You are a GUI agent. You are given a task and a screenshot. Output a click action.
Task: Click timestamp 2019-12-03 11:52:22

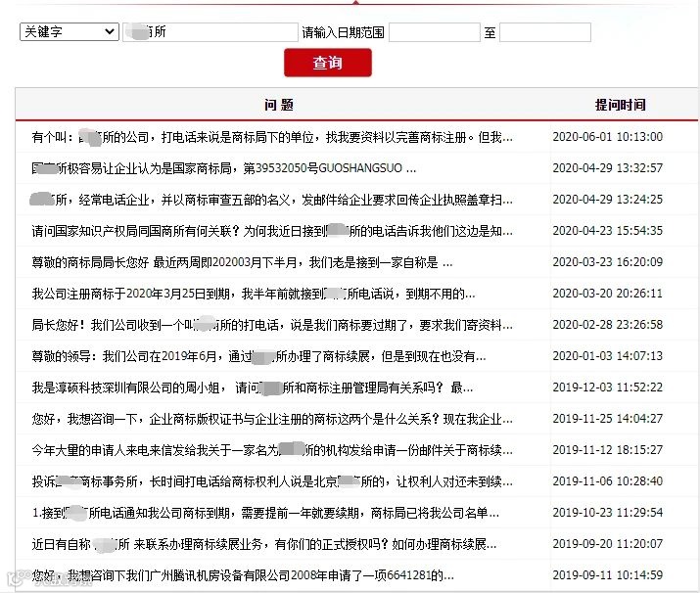click(608, 387)
